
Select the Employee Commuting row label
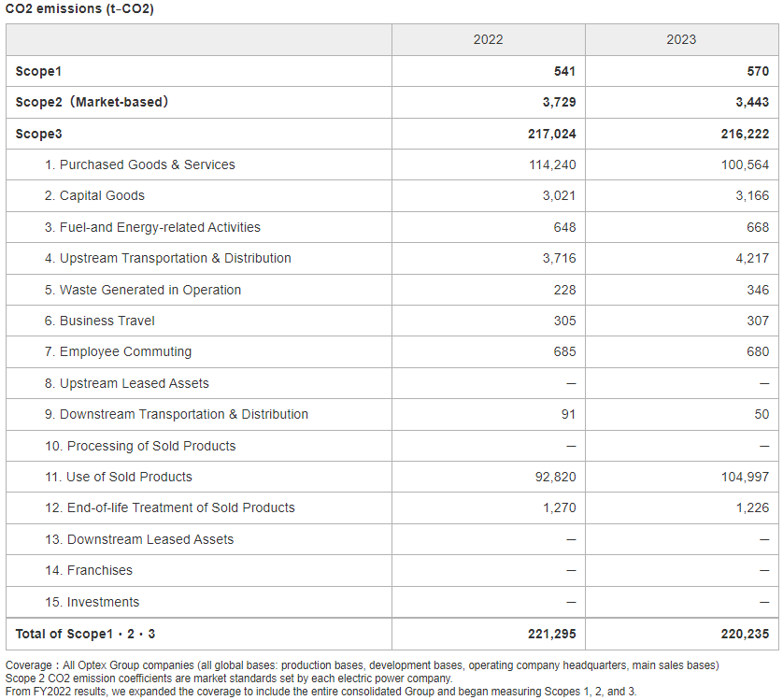coord(118,351)
